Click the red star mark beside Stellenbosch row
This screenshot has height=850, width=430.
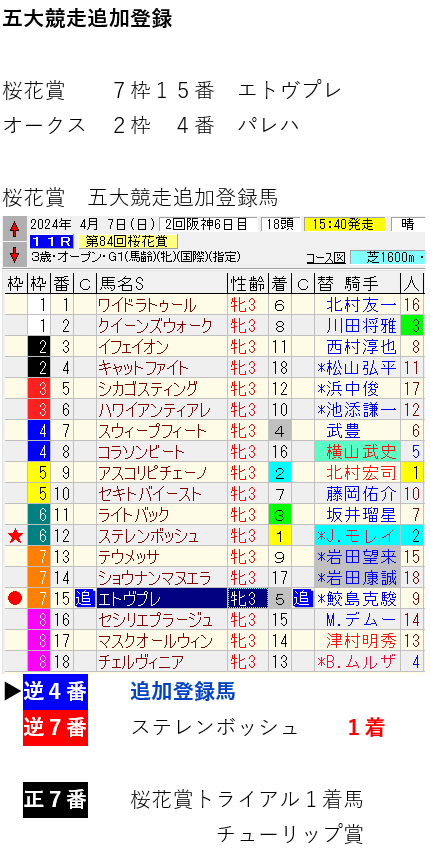[15, 536]
